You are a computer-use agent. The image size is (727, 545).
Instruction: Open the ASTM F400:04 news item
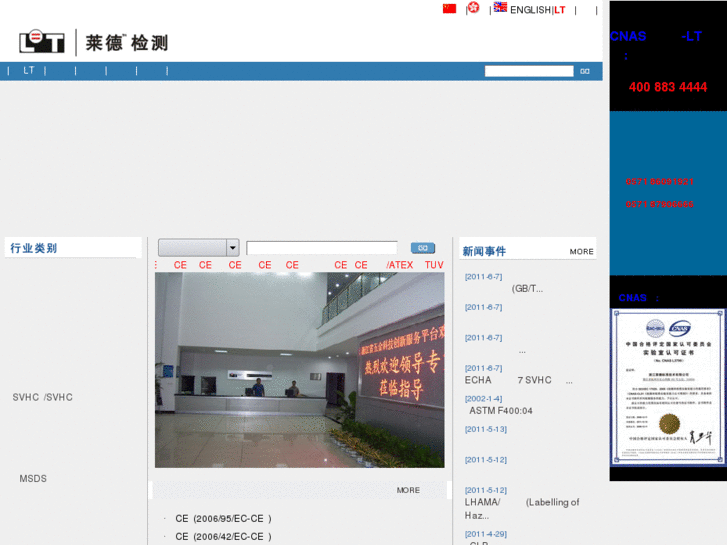coord(501,410)
